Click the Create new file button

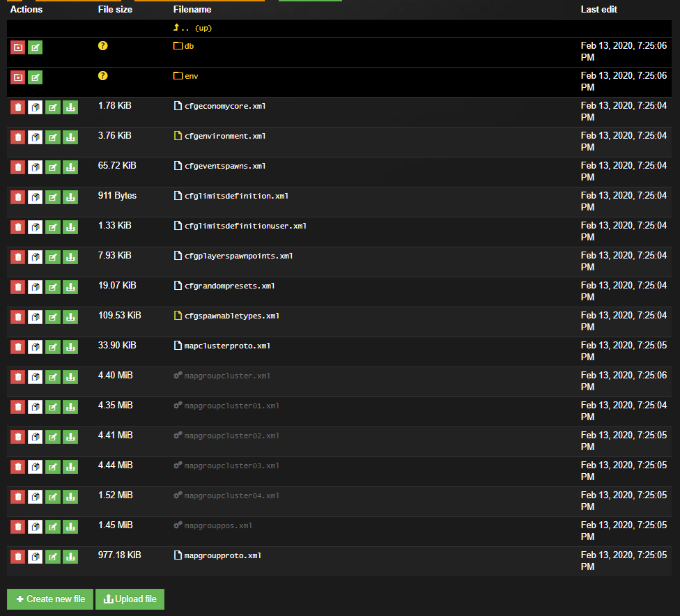pos(50,599)
